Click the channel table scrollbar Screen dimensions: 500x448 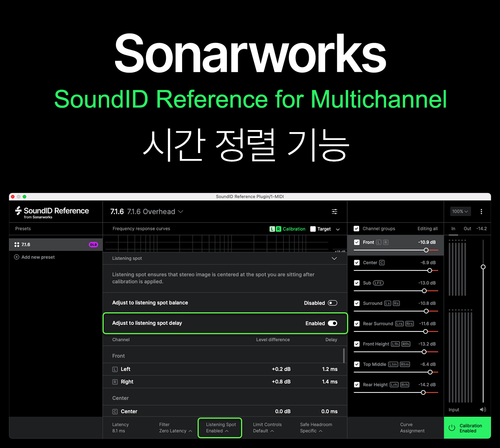point(344,355)
